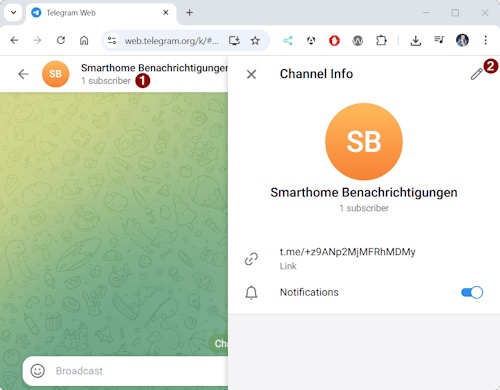Open the Chrome profile avatar
500x390 pixels.
coord(462,40)
